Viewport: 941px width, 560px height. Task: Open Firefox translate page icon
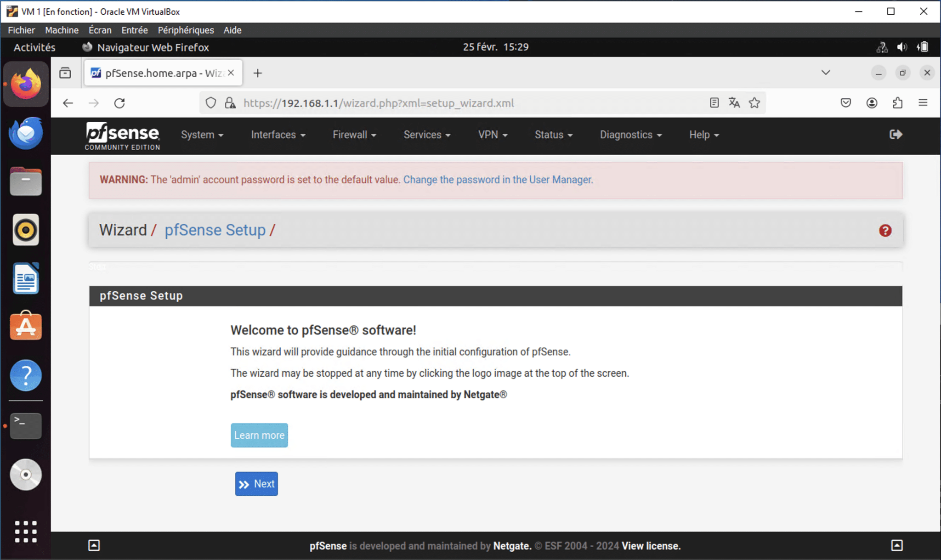pyautogui.click(x=734, y=102)
